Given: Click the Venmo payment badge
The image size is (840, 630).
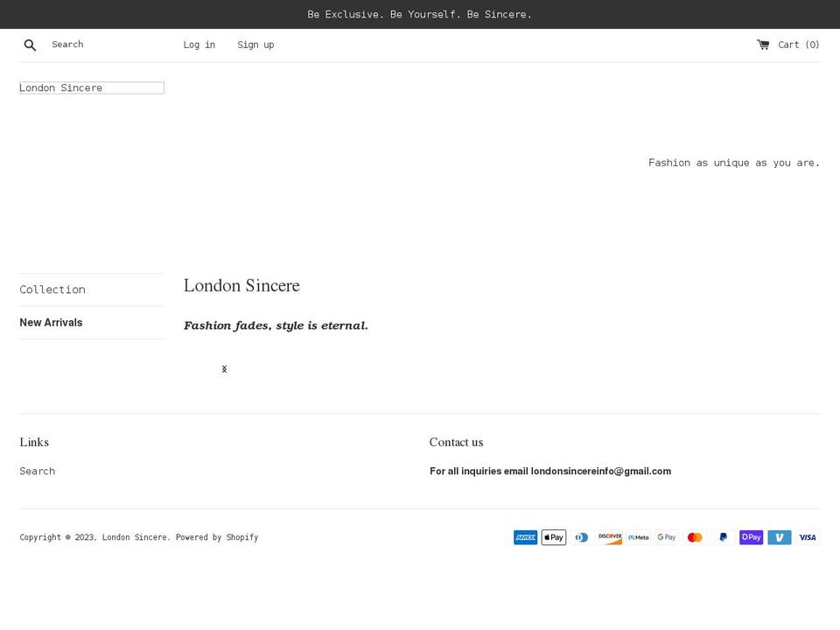Looking at the screenshot, I should 780,537.
